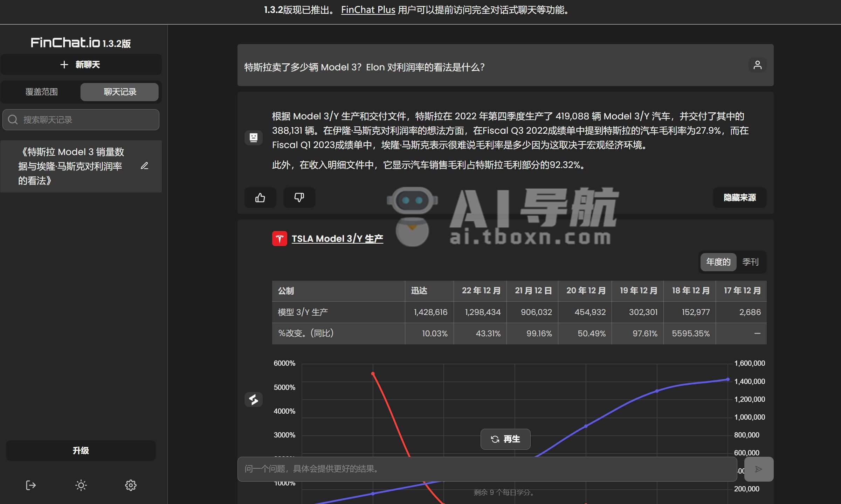Toggle light mode sun icon
841x504 pixels.
coord(81,485)
